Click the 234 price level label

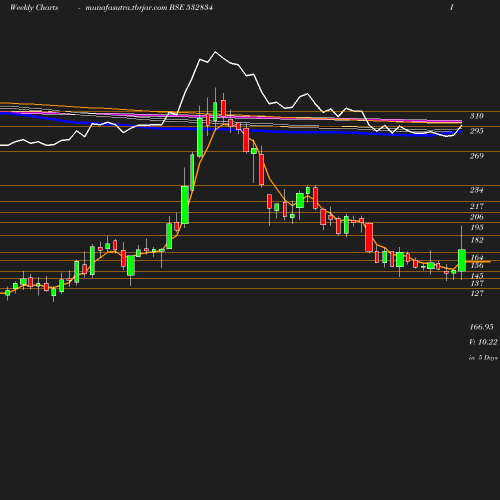click(477, 190)
